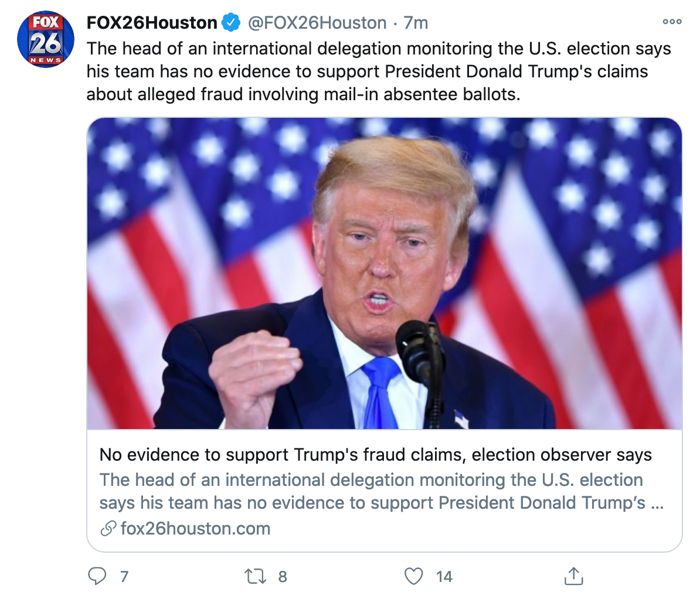Open the share tweet upload icon
The width and height of the screenshot is (700, 599).
click(x=573, y=576)
